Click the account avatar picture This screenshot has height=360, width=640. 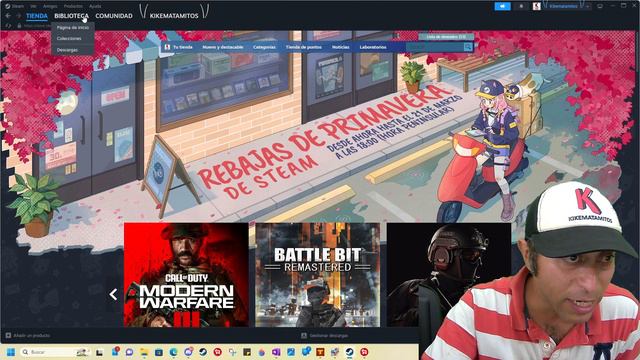pyautogui.click(x=537, y=6)
